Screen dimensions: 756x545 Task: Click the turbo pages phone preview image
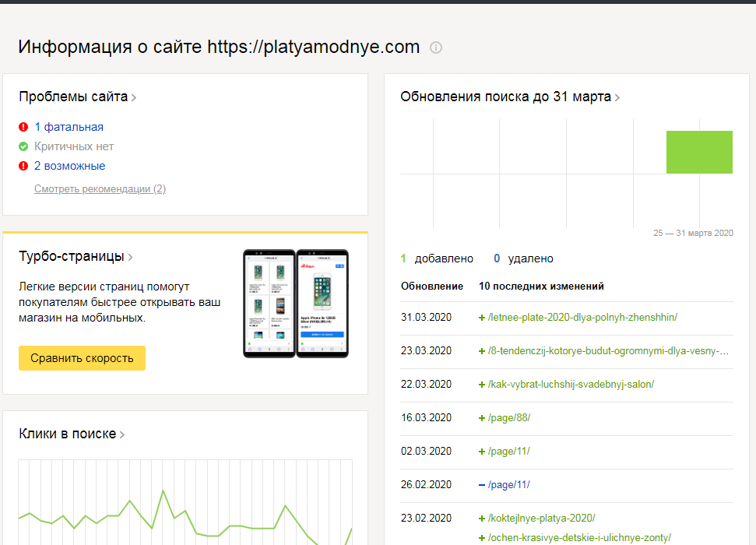(296, 304)
